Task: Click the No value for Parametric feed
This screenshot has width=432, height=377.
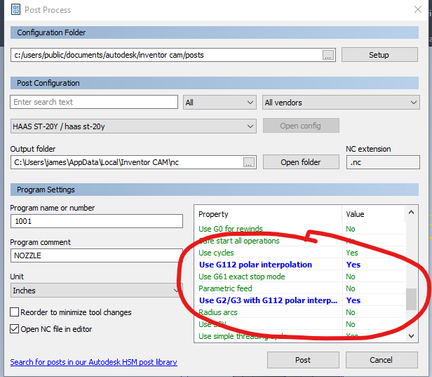Action: pyautogui.click(x=350, y=288)
